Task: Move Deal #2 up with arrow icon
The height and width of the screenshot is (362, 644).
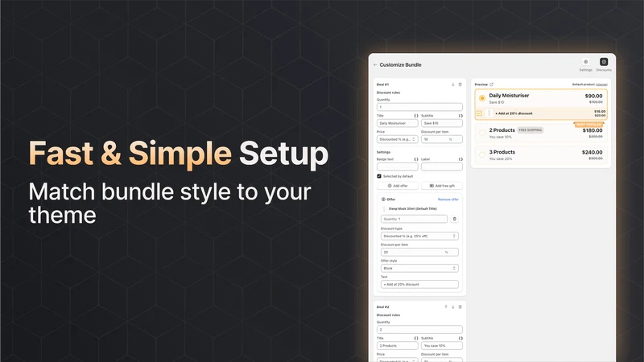Action: coord(446,307)
